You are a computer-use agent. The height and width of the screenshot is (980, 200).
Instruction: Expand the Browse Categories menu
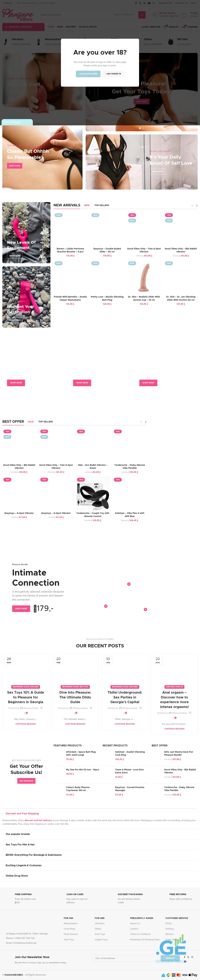[x=23, y=27]
